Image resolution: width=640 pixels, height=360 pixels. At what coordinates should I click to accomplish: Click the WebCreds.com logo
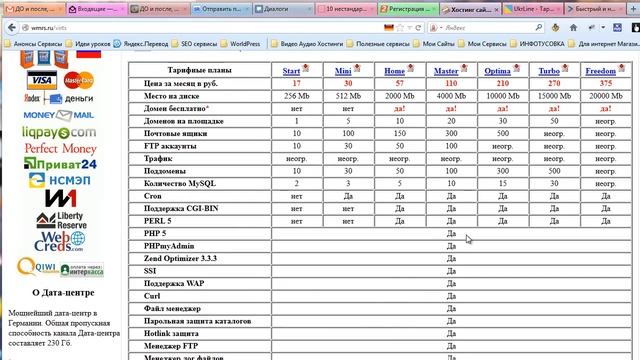pos(60,242)
